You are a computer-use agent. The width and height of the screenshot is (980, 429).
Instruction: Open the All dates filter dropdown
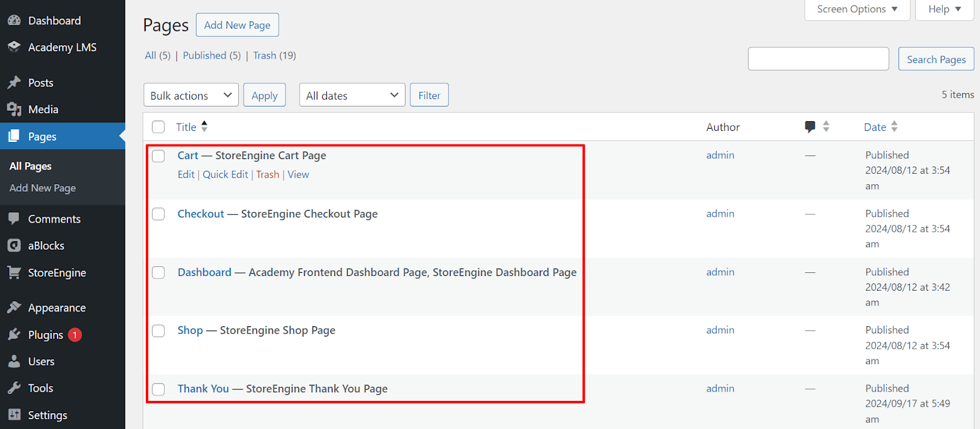coord(352,95)
